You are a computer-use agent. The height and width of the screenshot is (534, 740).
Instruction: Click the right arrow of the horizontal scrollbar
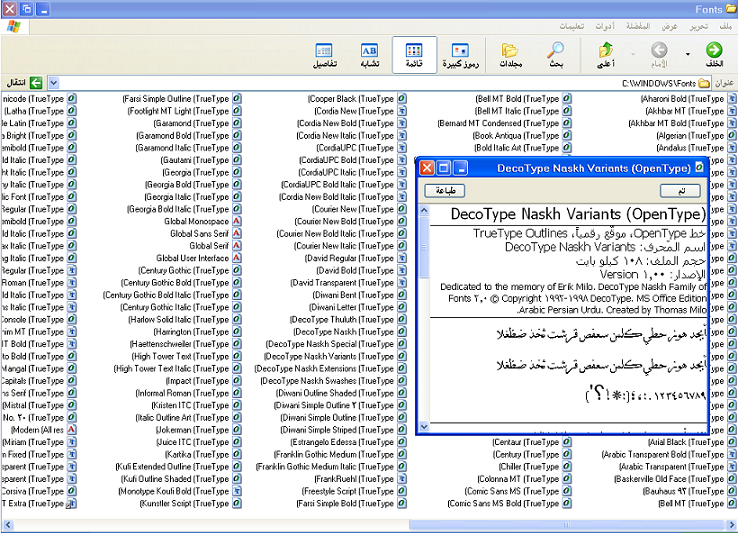tap(732, 525)
